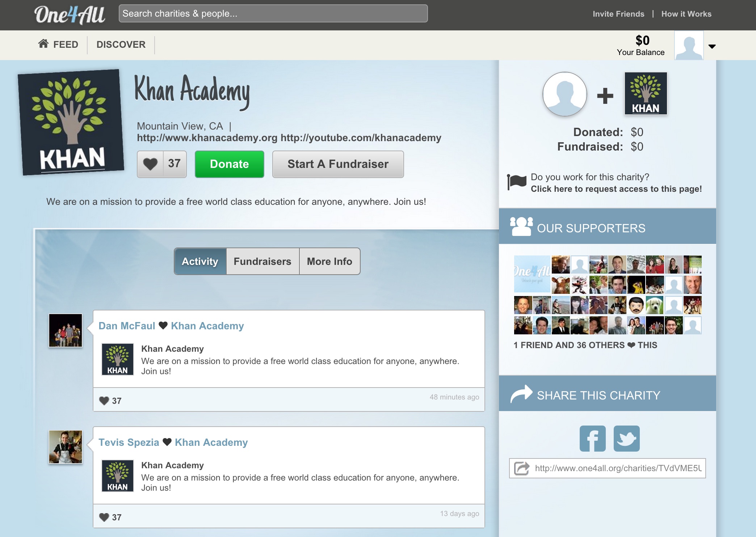Open Dan McFaul's profile photo

[x=66, y=330]
